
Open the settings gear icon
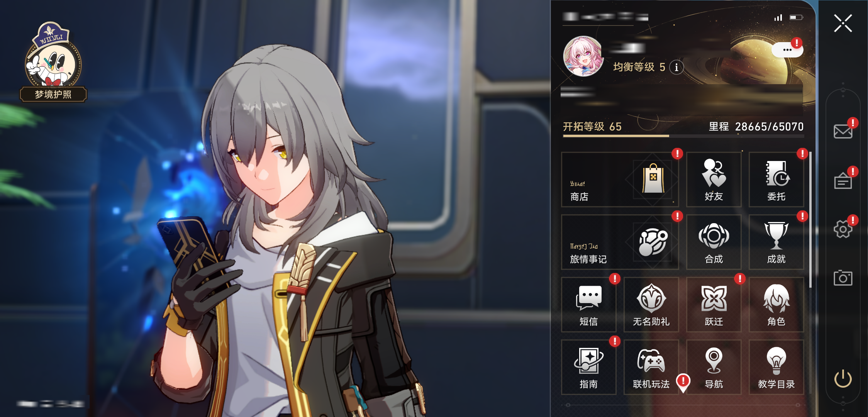pyautogui.click(x=843, y=229)
